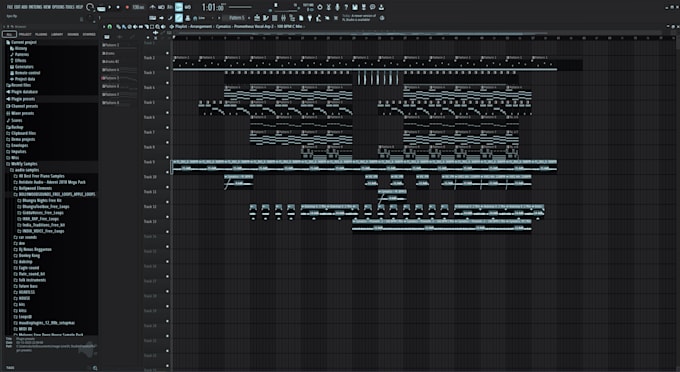Toggle mute dot for Track 2

167,53
